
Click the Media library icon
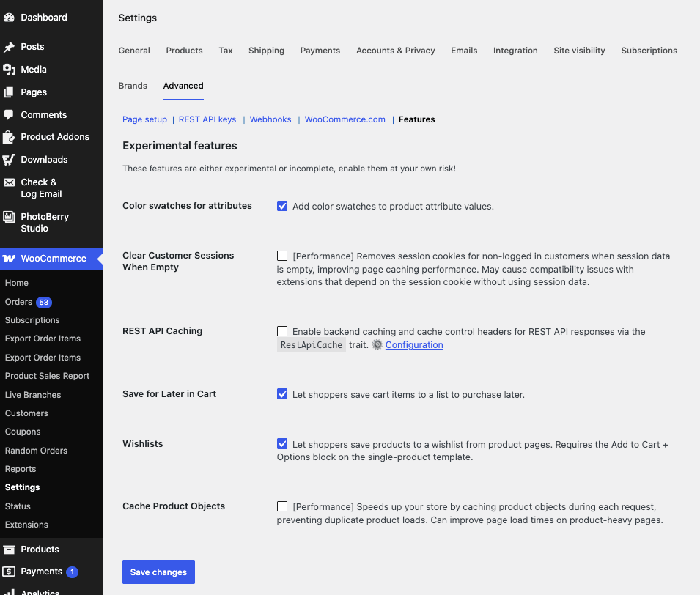(x=9, y=70)
